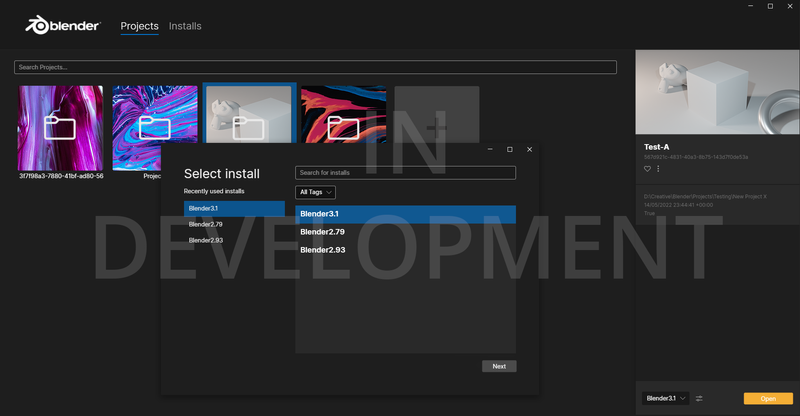
Task: Open launch settings sliders icon beside Blender3.1
Action: tap(699, 398)
